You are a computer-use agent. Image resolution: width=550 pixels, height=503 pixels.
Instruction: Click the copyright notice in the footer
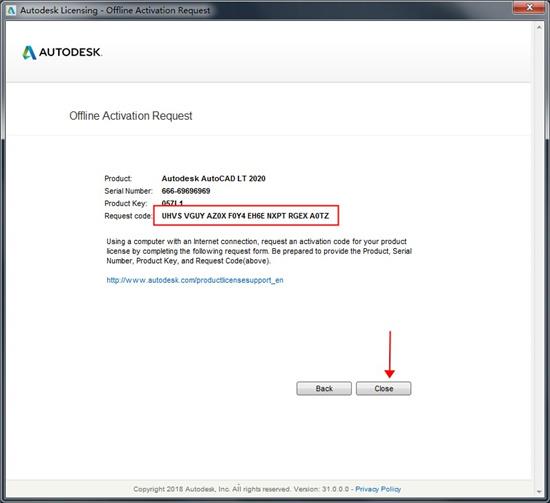click(241, 489)
